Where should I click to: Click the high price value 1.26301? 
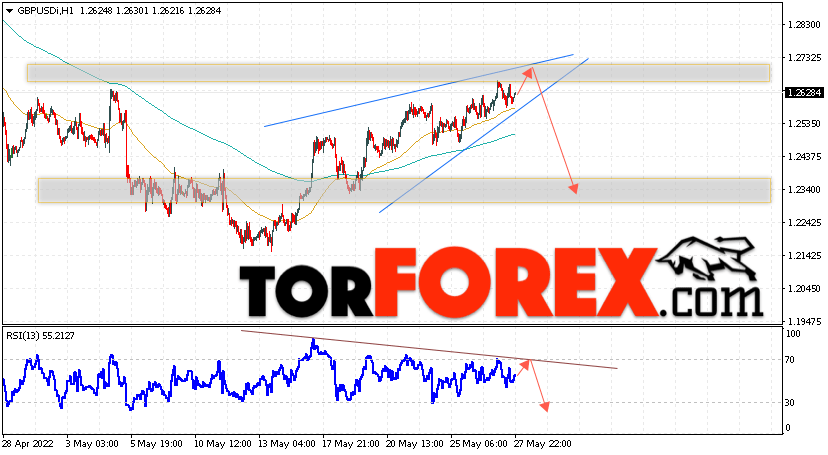[131, 11]
